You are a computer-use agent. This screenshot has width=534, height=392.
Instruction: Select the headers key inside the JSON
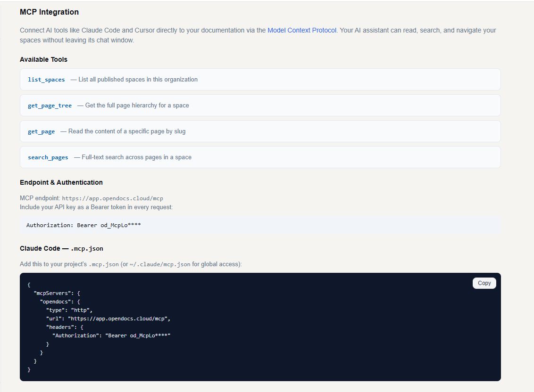(x=64, y=327)
